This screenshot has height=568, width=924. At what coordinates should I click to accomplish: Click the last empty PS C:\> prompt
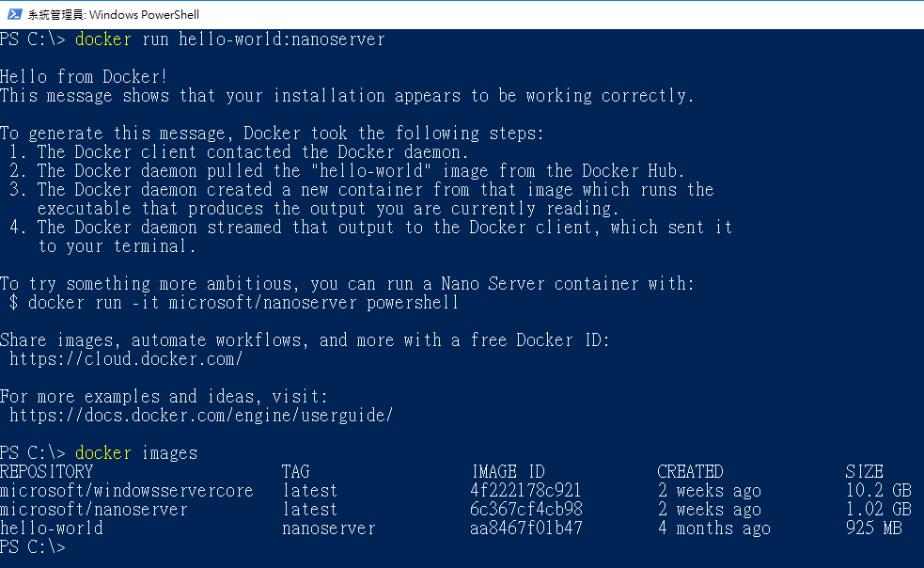[x=32, y=547]
